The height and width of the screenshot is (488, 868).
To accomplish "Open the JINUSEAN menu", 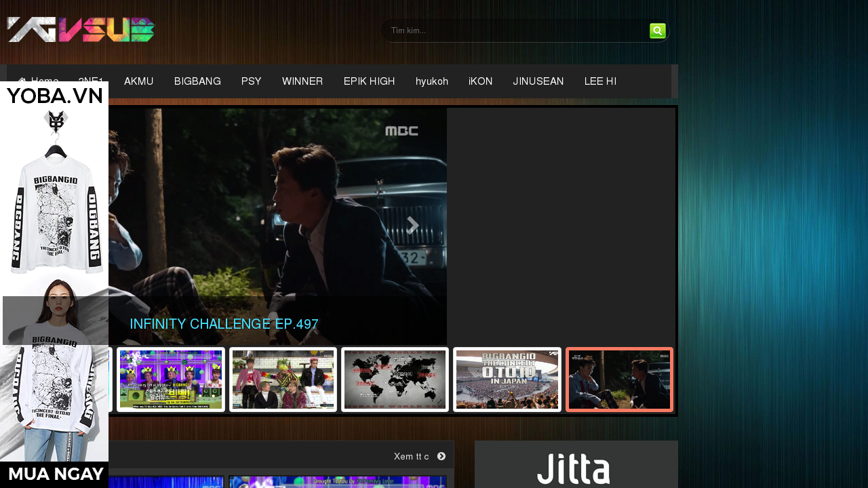I will coord(538,81).
